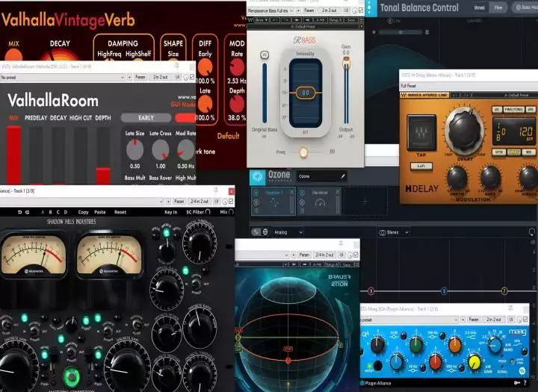Select EQ node 5 on the Ozone equalizer
This screenshot has width=538, height=392.
[444, 291]
